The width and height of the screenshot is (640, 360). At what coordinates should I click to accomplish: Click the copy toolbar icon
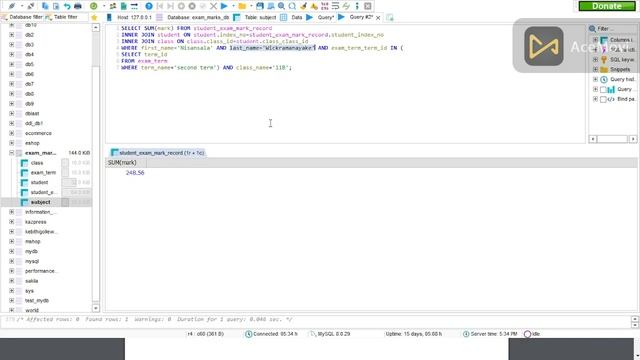click(45, 6)
